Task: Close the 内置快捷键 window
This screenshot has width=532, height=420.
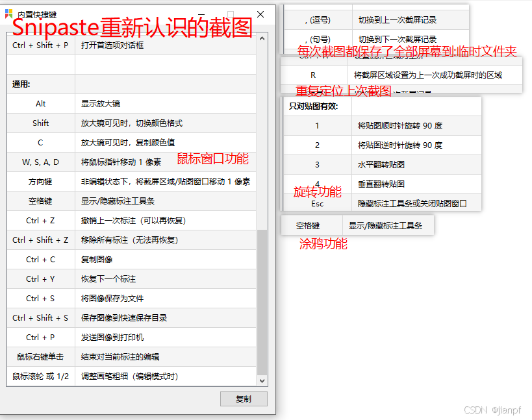Action: click(x=260, y=14)
